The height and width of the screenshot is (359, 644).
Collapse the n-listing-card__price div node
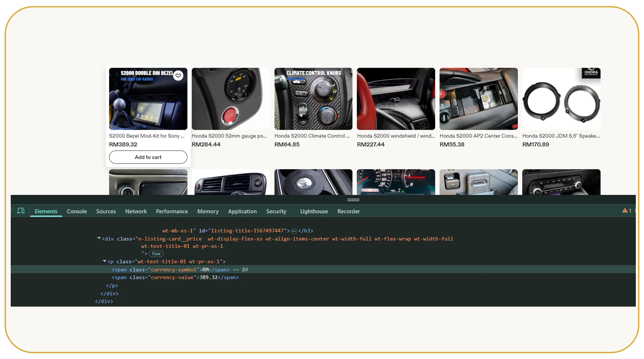pos(99,238)
